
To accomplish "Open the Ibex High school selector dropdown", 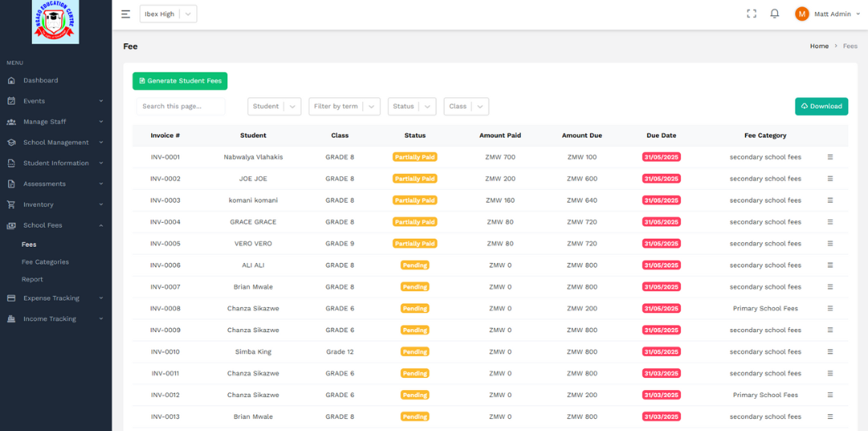I will pos(168,14).
